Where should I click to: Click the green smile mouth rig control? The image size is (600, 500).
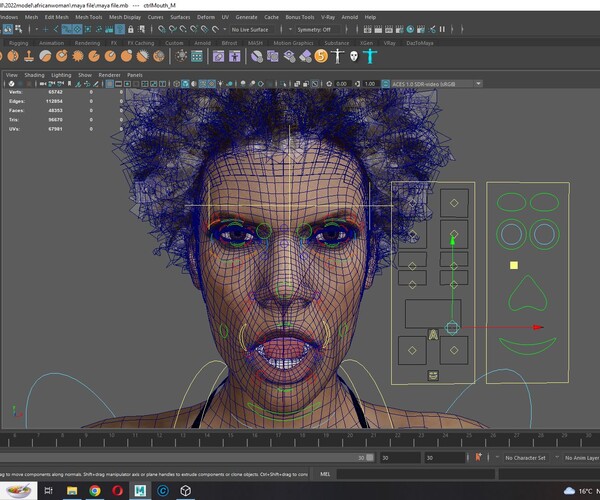[527, 345]
